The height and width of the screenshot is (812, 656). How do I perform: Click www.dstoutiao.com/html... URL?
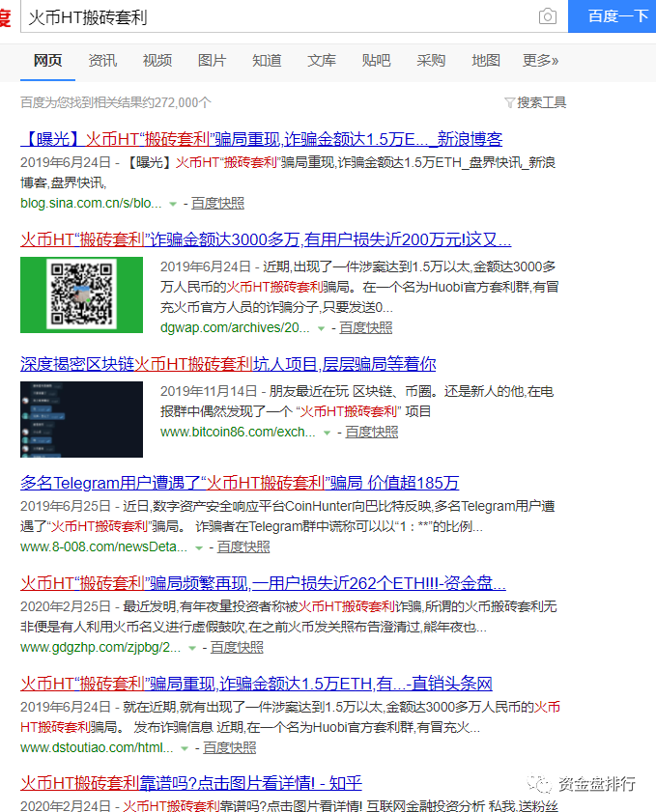[x=97, y=747]
